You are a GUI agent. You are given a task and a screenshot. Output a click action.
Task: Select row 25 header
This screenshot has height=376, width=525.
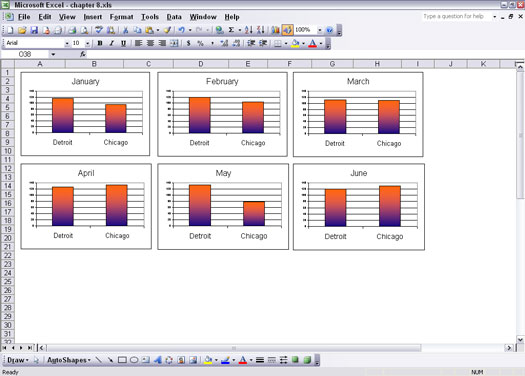(8, 281)
